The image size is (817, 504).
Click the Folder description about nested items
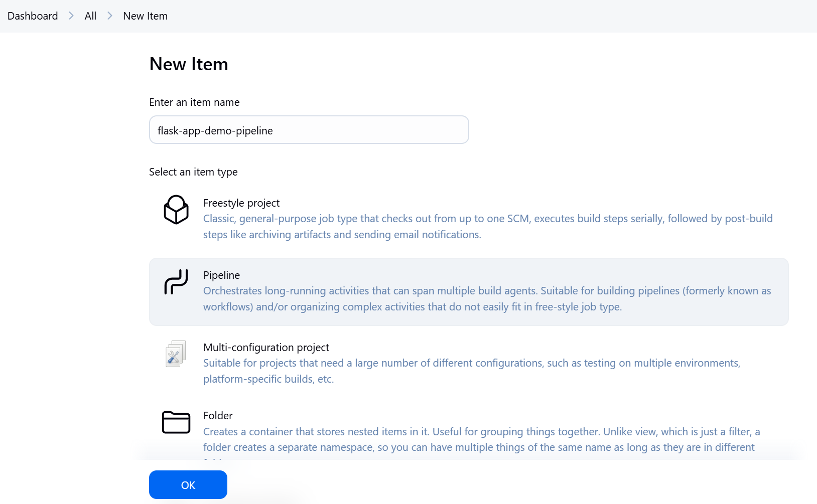tap(482, 442)
